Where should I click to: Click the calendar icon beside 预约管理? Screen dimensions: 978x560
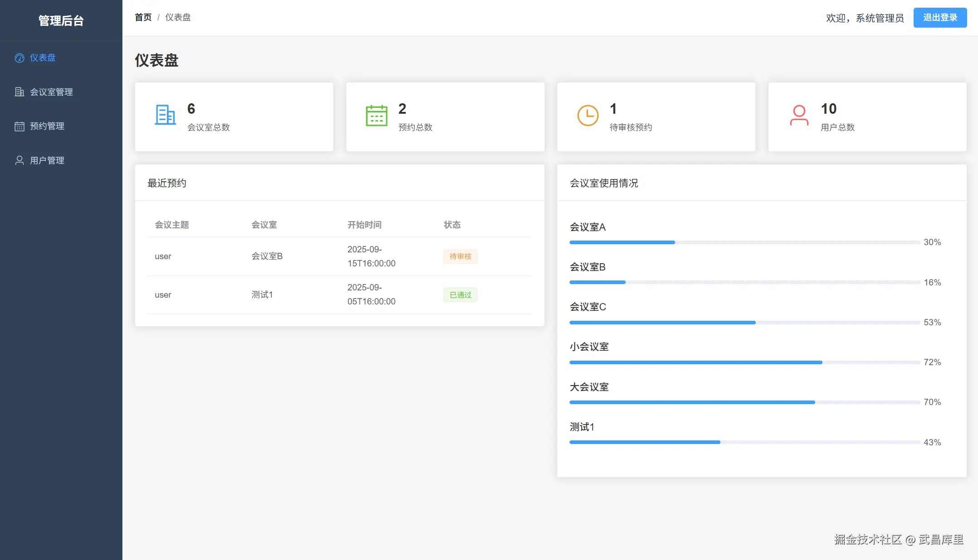pos(19,126)
